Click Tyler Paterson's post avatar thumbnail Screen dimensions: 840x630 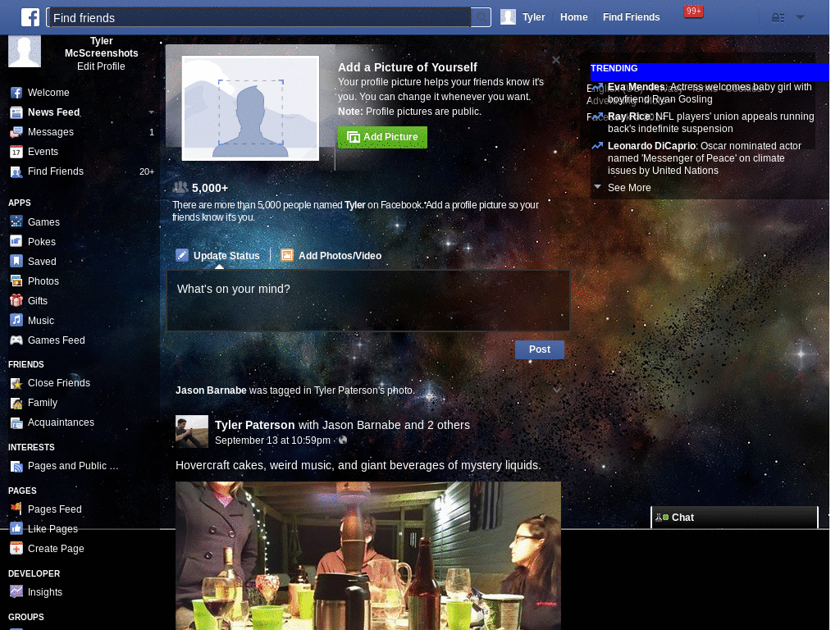tap(191, 431)
